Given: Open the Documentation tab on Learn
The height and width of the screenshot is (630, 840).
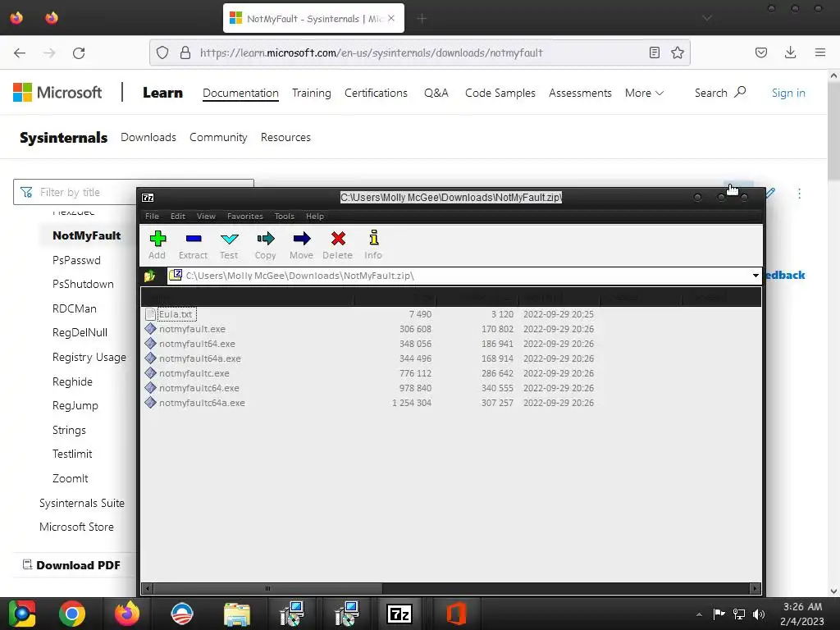Looking at the screenshot, I should click(x=240, y=94).
